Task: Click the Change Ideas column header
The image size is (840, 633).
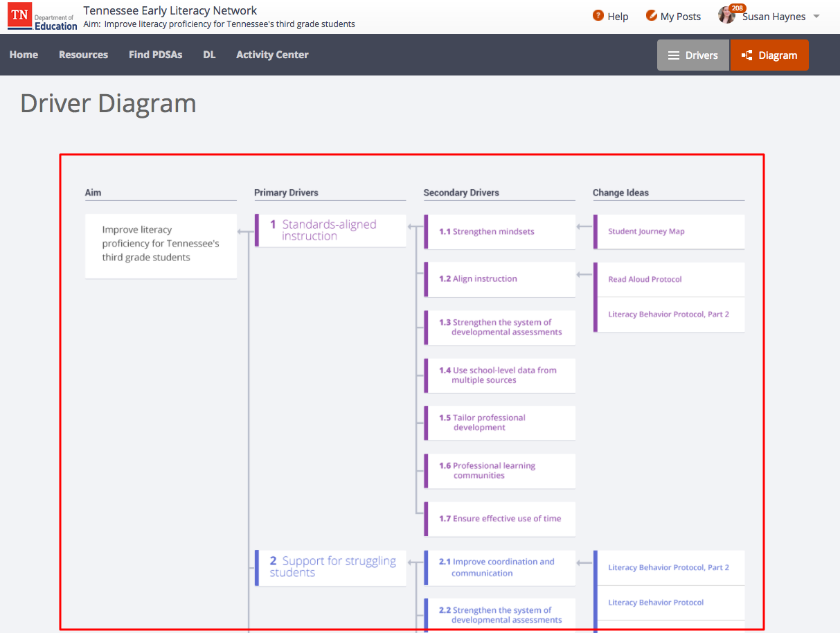Action: click(x=620, y=193)
